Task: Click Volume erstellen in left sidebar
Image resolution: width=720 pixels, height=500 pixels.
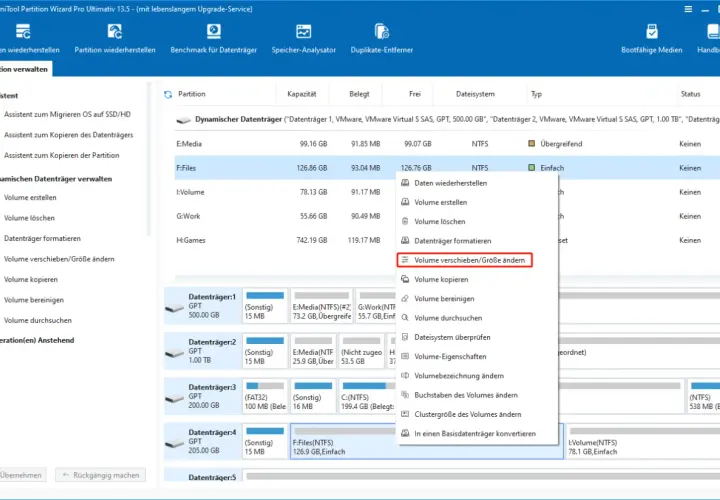Action: coord(30,197)
